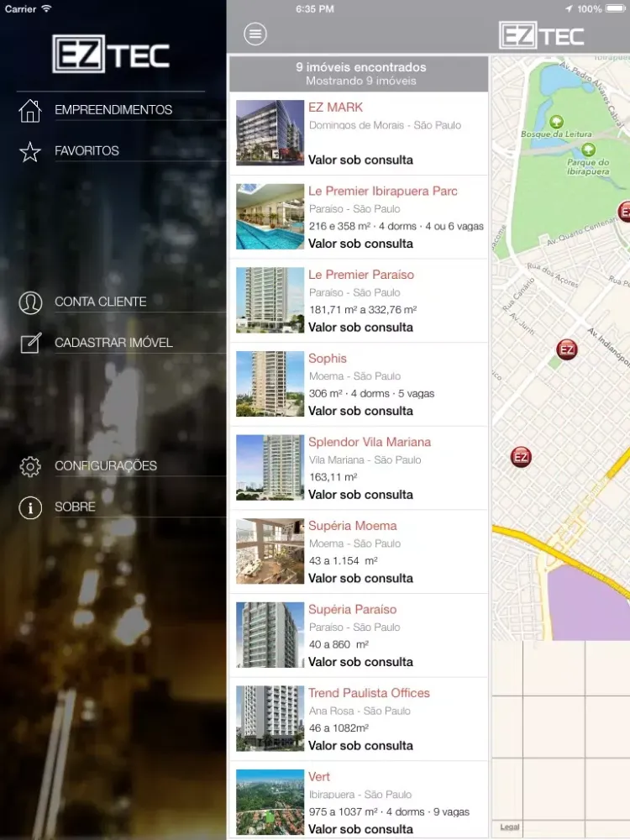Viewport: 630px width, 840px height.
Task: Click Trend Paulista Offices thumbnail
Action: (x=270, y=718)
